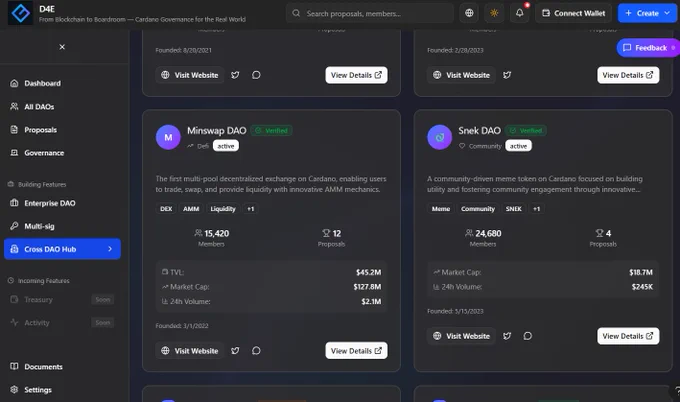
Task: Click Snek Market Cap value $18.7M
Action: tap(641, 272)
